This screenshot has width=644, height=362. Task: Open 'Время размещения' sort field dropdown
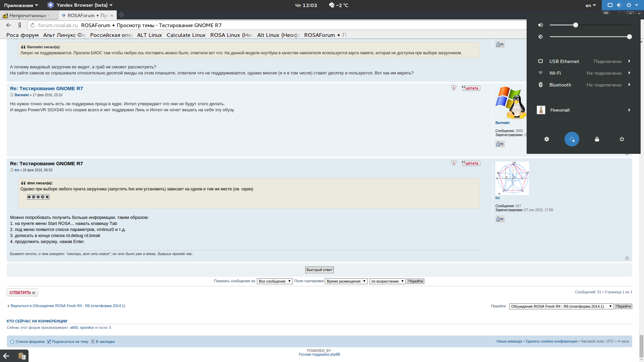click(x=346, y=281)
